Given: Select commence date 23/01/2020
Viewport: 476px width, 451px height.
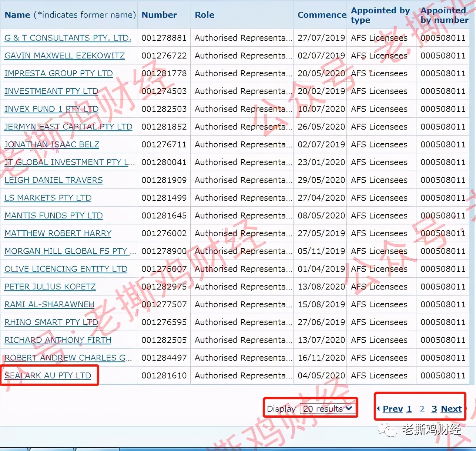Looking at the screenshot, I should [x=321, y=162].
